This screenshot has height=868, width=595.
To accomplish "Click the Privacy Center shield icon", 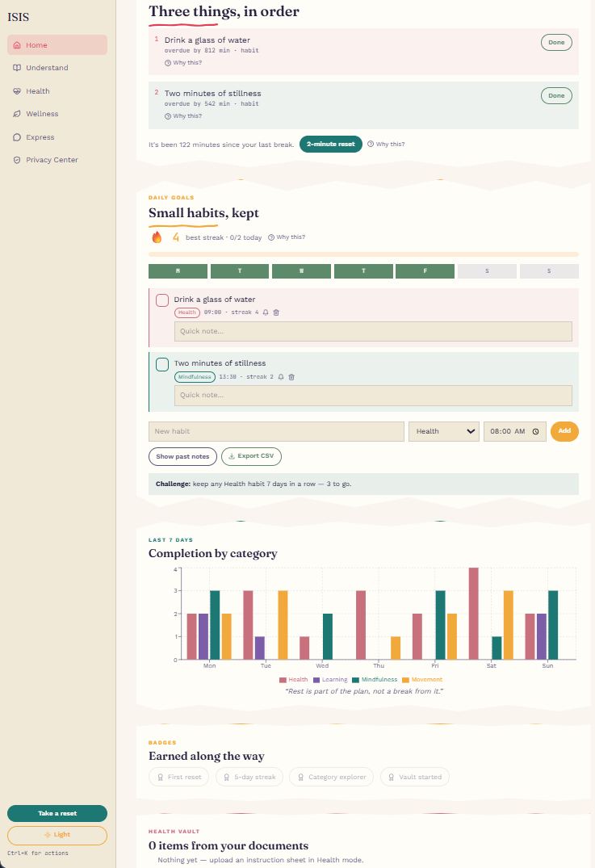I will [x=17, y=159].
